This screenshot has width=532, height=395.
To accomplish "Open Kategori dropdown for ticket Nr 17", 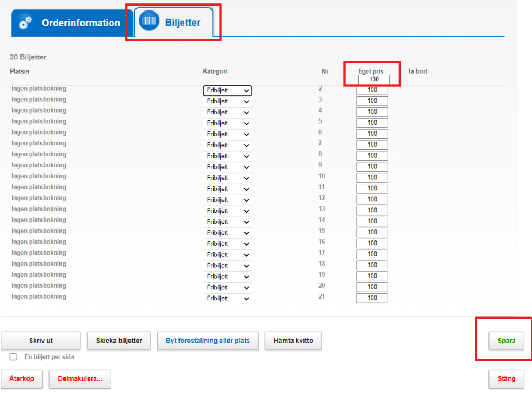I will (227, 254).
